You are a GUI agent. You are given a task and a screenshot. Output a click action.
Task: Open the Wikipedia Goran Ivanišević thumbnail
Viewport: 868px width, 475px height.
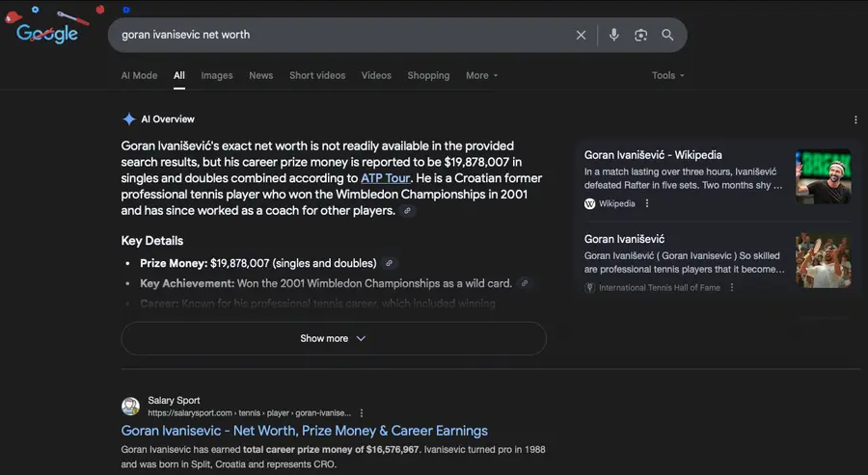click(x=823, y=176)
